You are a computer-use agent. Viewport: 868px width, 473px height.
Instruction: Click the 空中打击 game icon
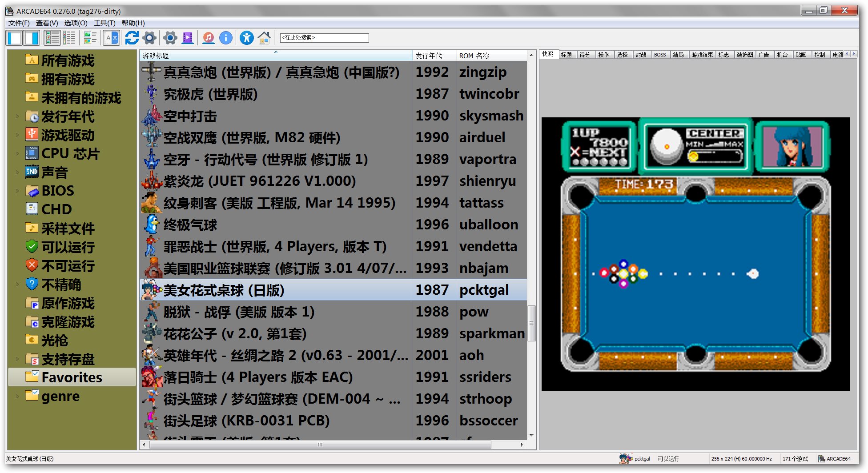coord(151,116)
